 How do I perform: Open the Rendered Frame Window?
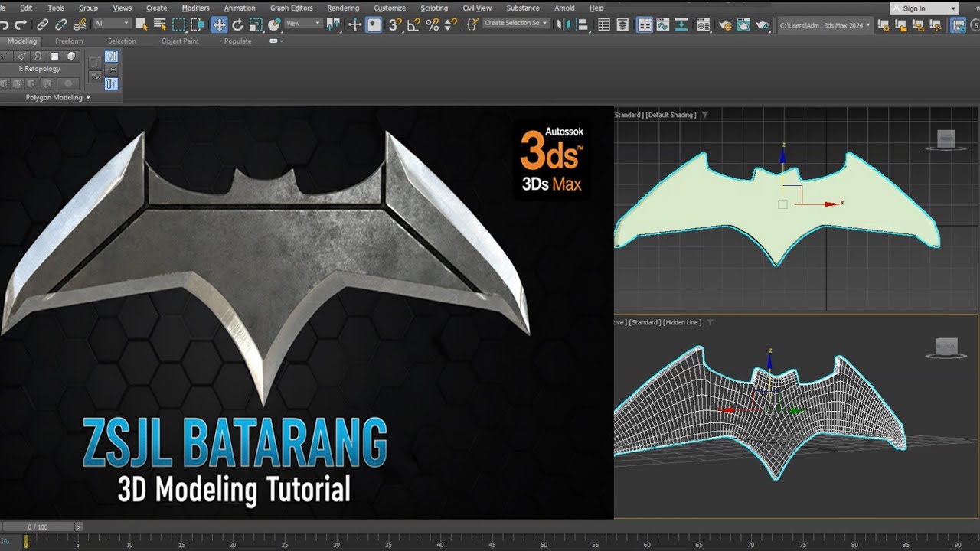[x=743, y=24]
